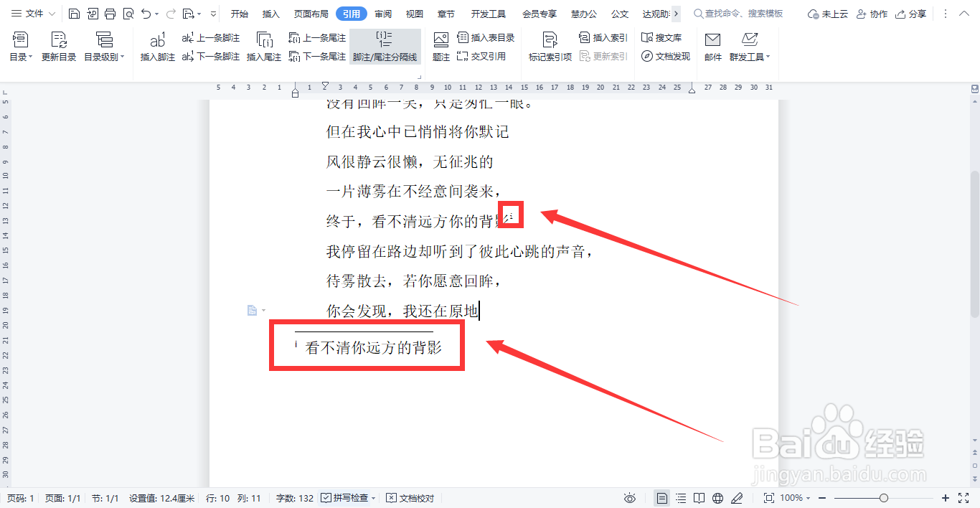Switch to the Home (开始) tab
This screenshot has height=508, width=980.
click(239, 14)
